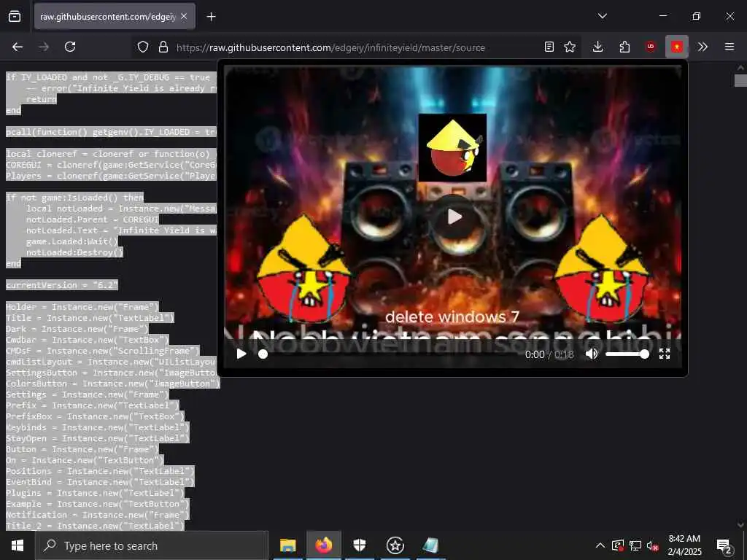Click the 'Plugins = Instance.new' line
This screenshot has width=747, height=560.
pos(94,494)
